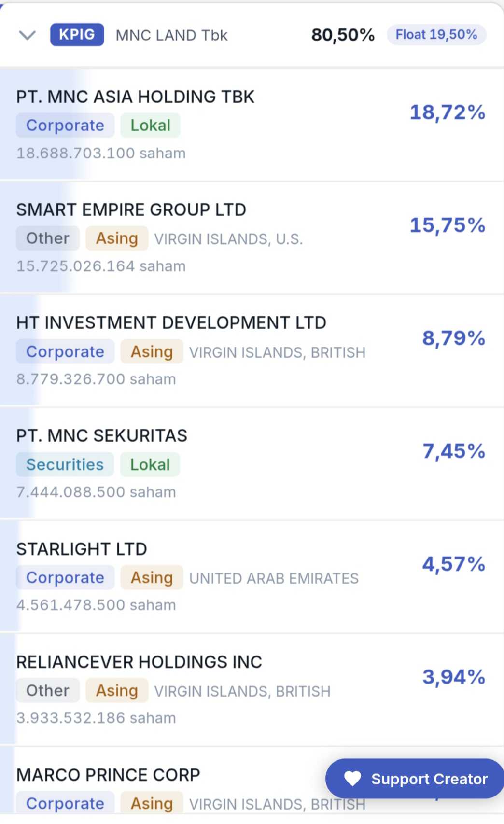Click Corporate tag under MNC Asia Holding

click(x=65, y=126)
